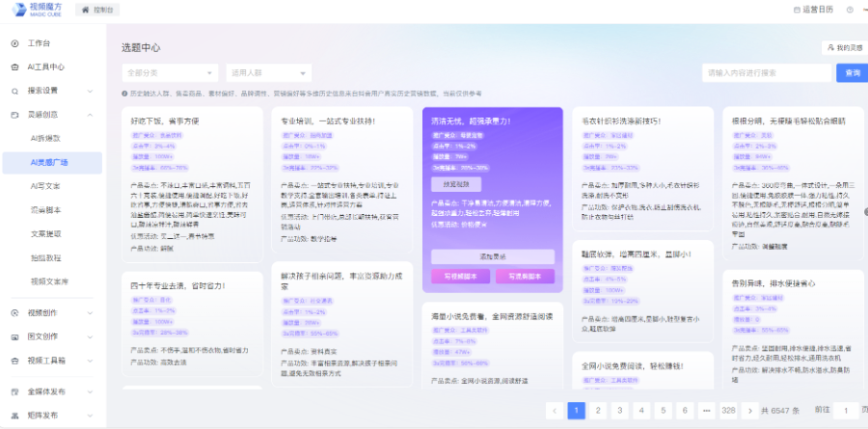
Task: Click the 共 6547 条 total count text
Action: [x=780, y=411]
